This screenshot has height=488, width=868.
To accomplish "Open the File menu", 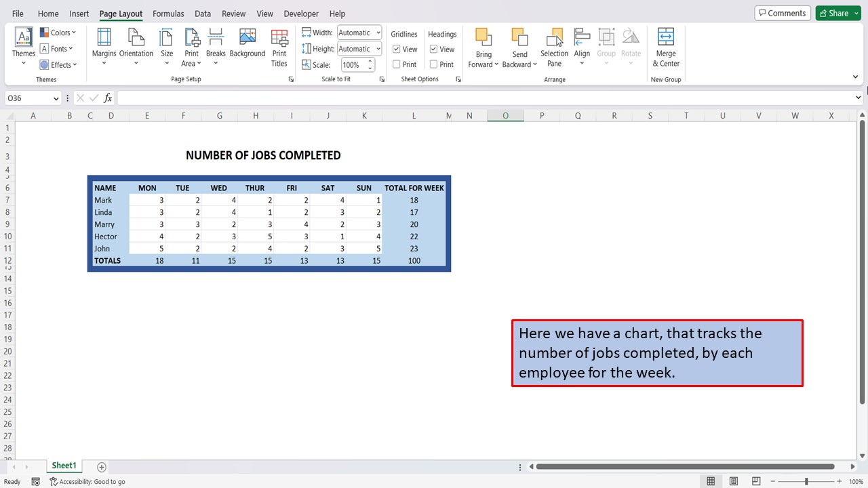I will [18, 14].
